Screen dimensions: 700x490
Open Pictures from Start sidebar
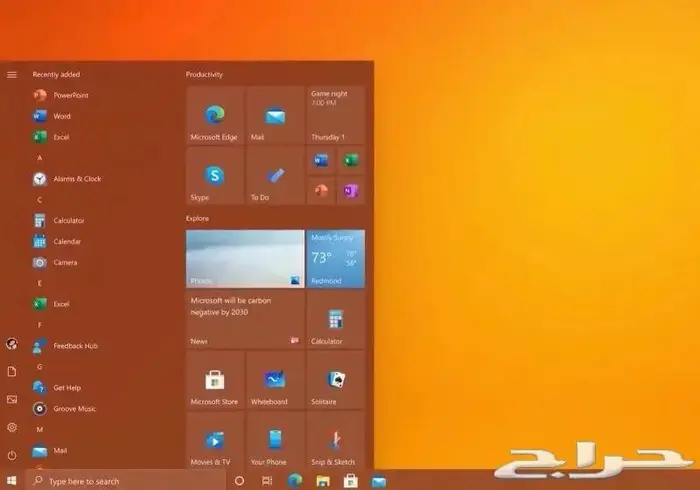[x=12, y=399]
